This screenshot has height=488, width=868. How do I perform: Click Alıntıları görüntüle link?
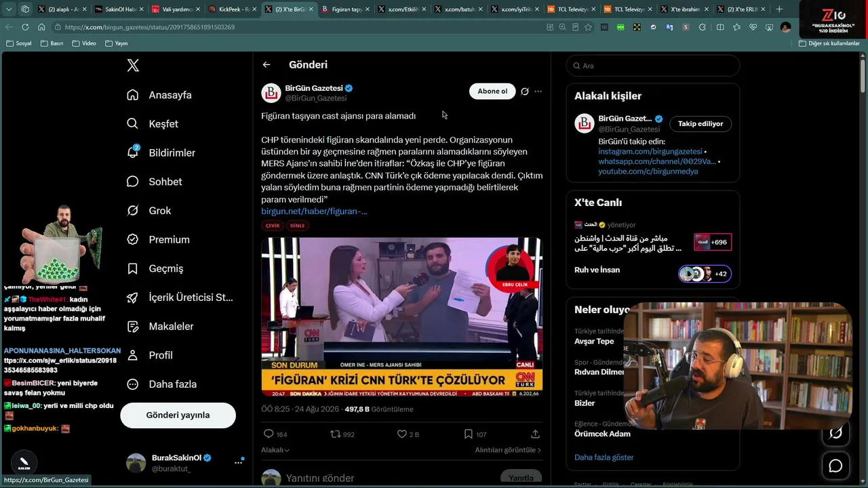click(x=508, y=450)
